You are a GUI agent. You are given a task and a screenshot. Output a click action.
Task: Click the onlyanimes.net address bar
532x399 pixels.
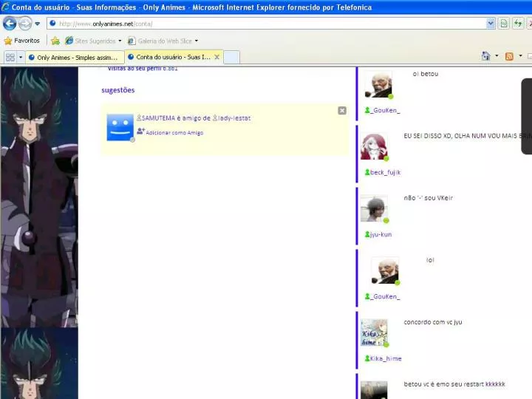point(270,24)
